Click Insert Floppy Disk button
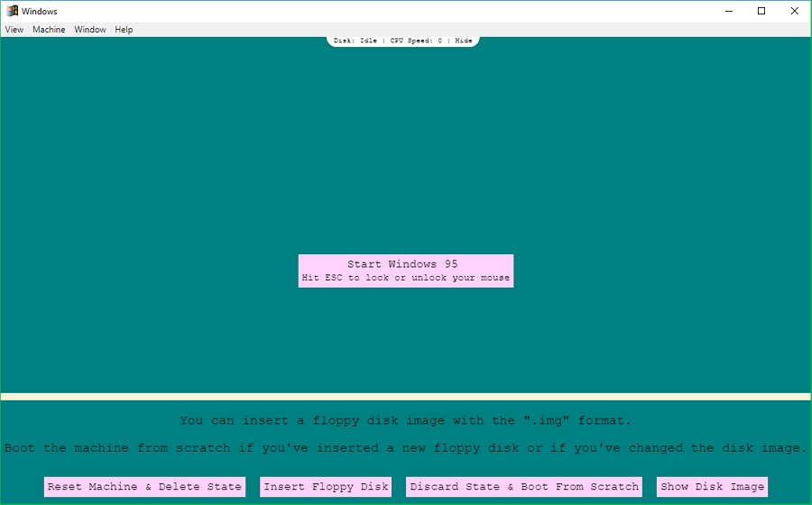This screenshot has width=812, height=505. tap(326, 487)
